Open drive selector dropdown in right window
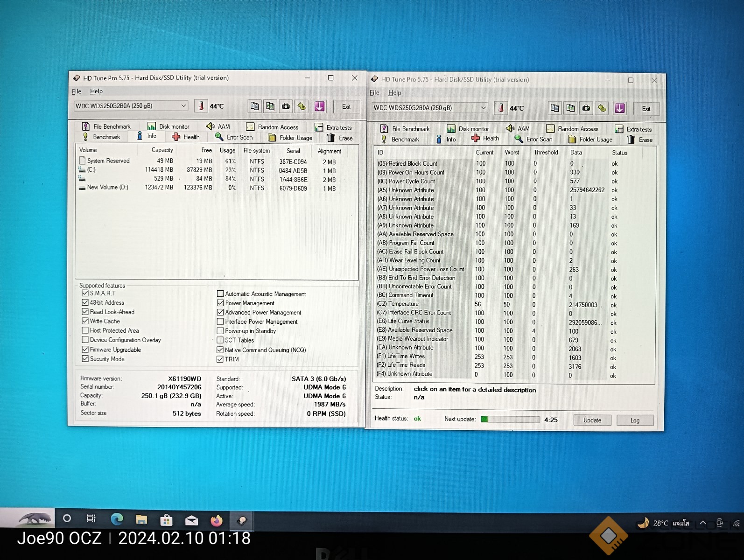 (429, 108)
